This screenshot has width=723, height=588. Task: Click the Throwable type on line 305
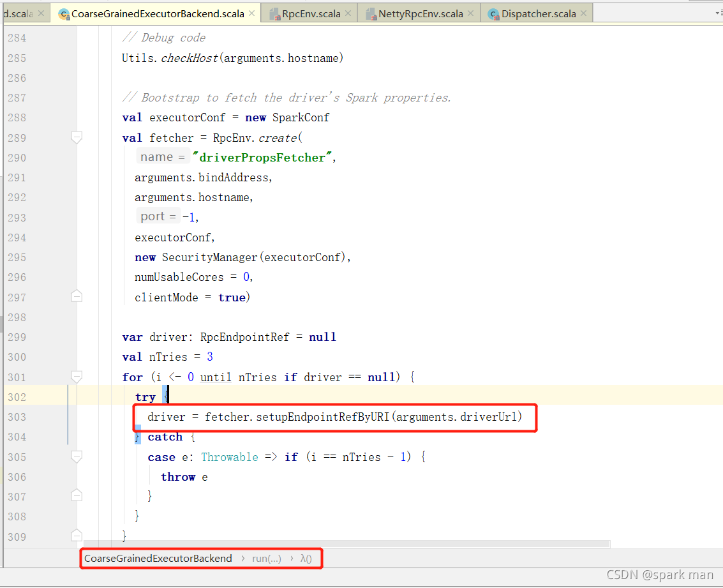click(230, 457)
